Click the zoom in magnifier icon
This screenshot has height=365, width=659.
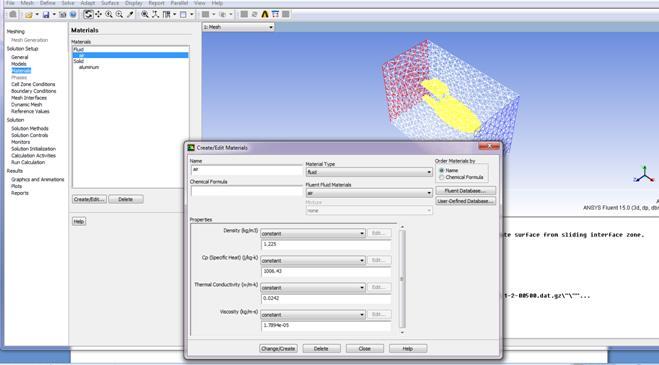point(109,14)
